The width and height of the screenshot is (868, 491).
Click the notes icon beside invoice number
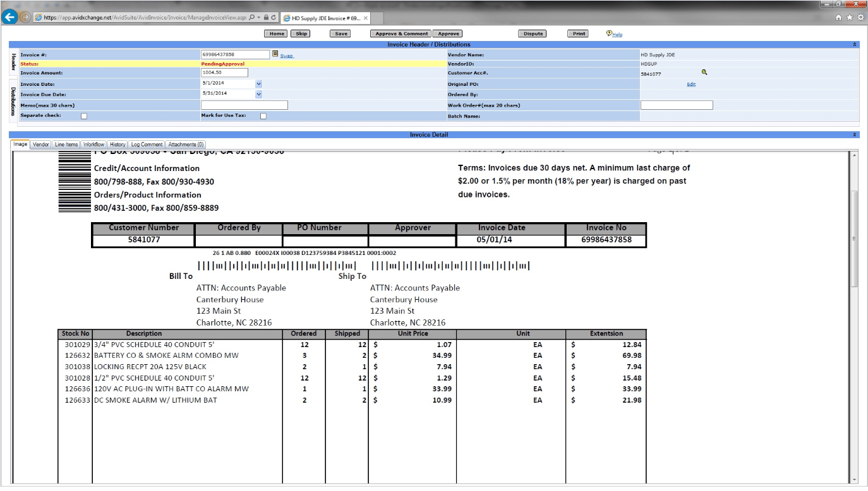coord(275,54)
